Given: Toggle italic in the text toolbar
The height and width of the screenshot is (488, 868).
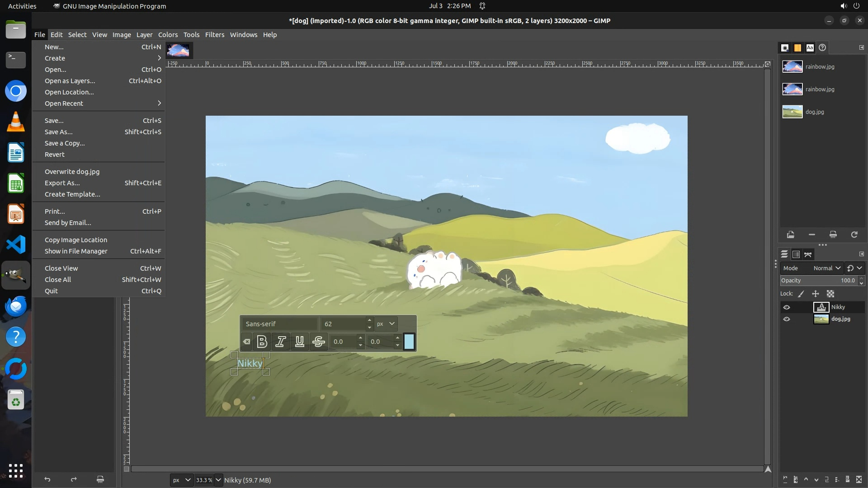Looking at the screenshot, I should [280, 342].
